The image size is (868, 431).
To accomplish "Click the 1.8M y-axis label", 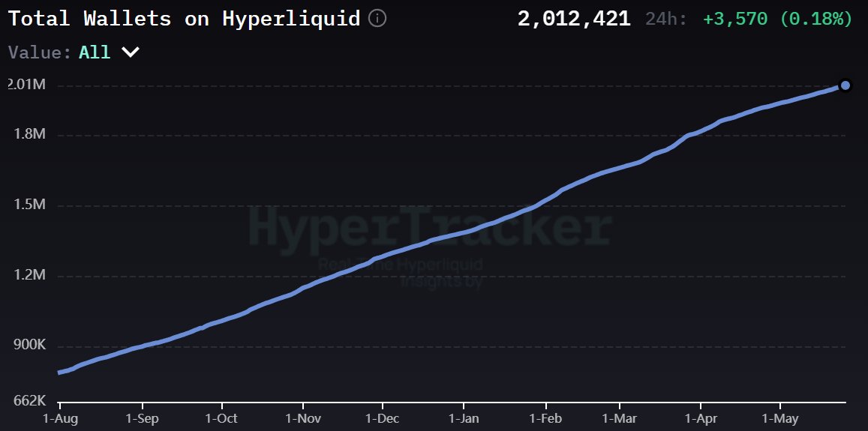I will tap(29, 134).
